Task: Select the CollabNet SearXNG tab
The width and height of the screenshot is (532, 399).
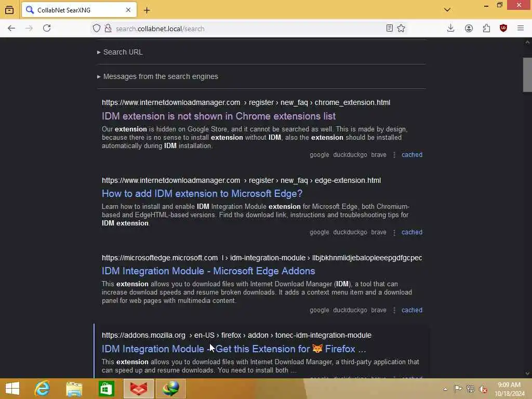Action: coord(79,10)
